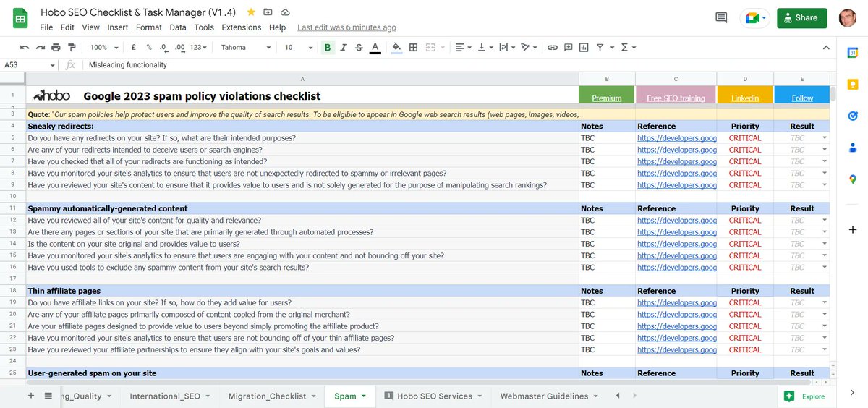Click the Sheets home logo
This screenshot has width=868, height=408.
coord(20,19)
